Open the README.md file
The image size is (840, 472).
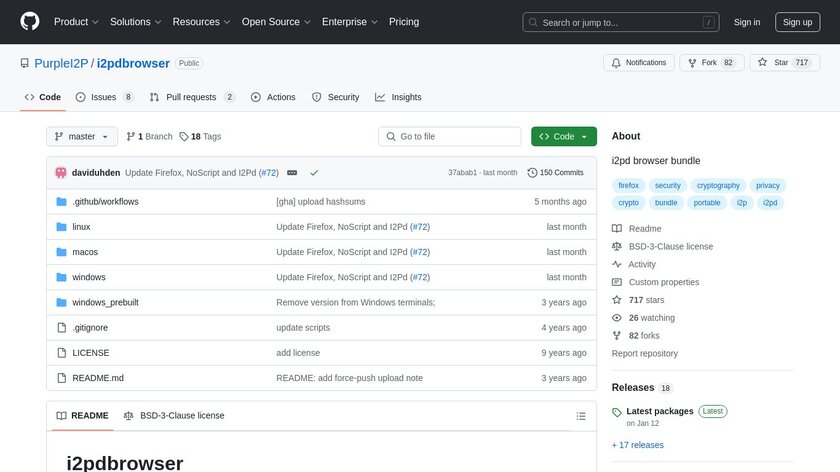click(98, 378)
